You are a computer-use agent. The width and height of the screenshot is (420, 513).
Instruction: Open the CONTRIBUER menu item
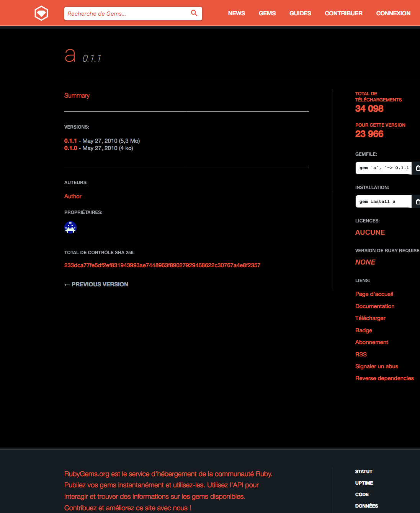[344, 13]
